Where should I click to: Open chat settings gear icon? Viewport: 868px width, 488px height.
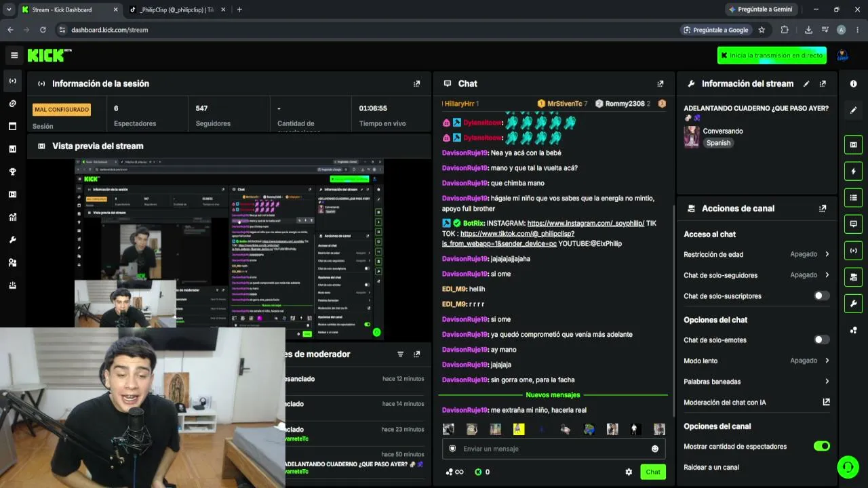point(629,472)
